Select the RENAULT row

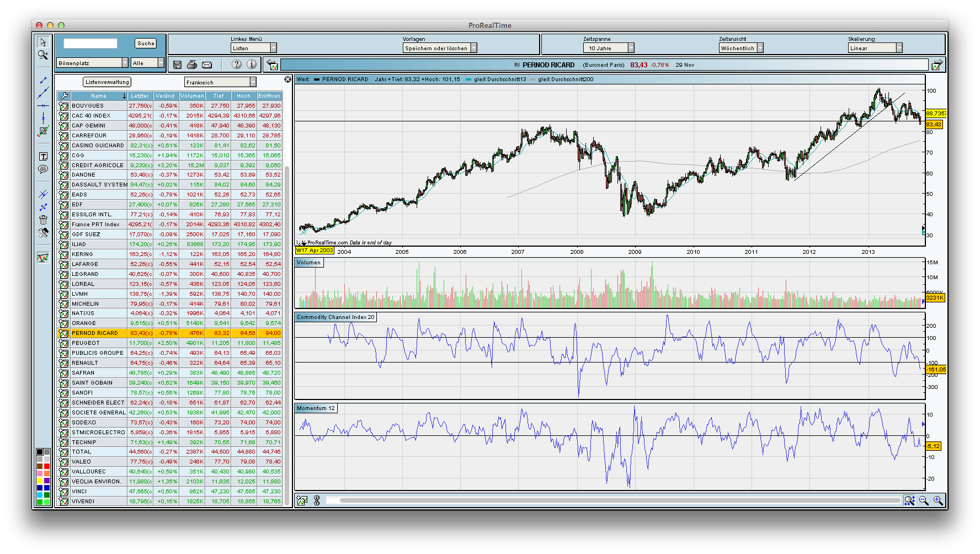pos(169,363)
